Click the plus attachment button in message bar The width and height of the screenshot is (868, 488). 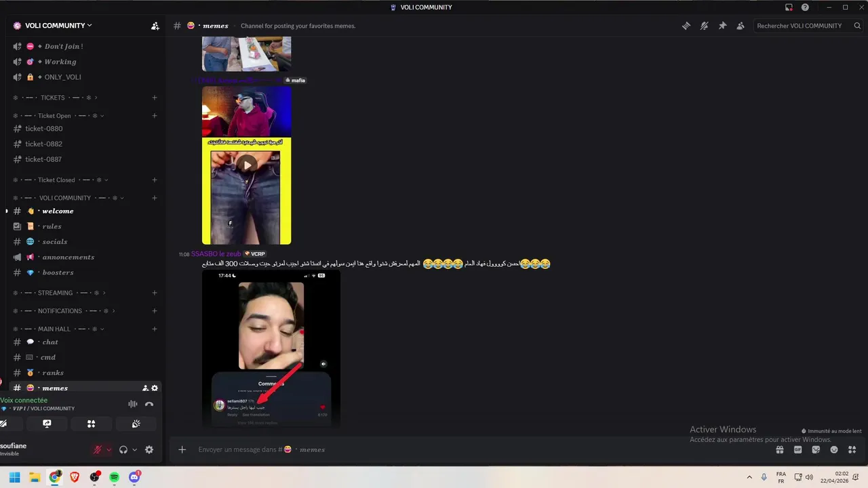tap(182, 449)
